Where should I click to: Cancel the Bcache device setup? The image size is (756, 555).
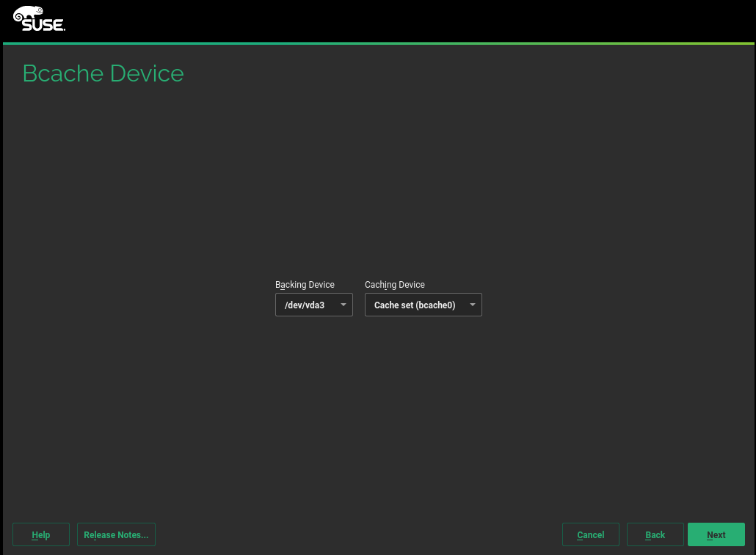point(590,534)
